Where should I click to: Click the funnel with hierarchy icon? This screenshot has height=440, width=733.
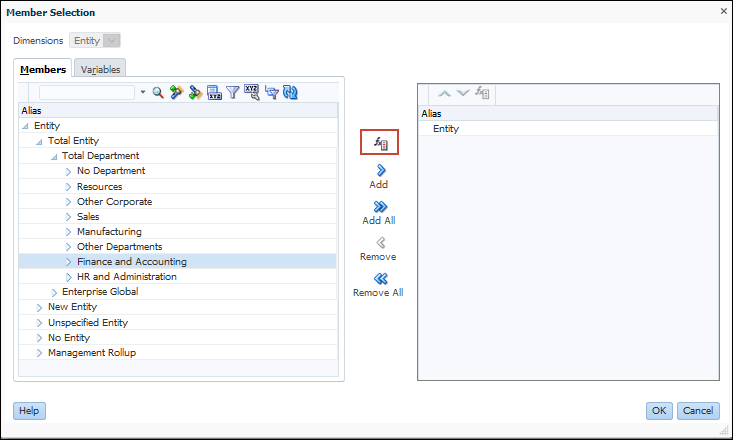point(271,93)
